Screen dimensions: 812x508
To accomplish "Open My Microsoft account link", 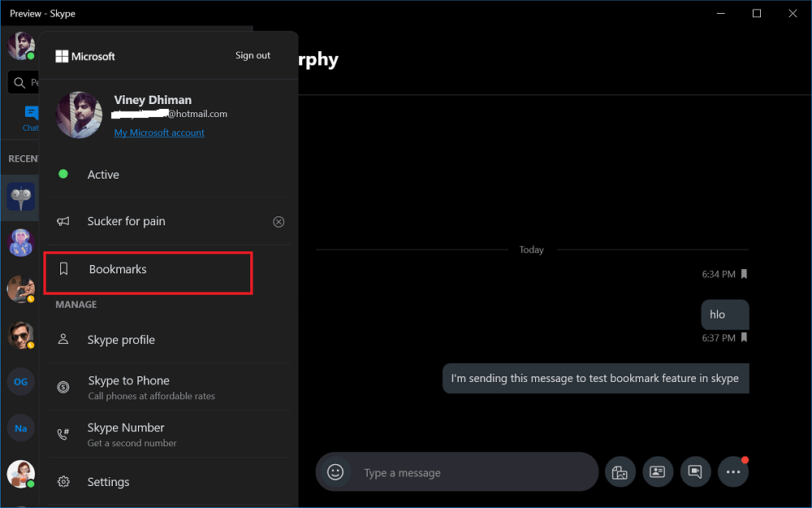I will [159, 132].
